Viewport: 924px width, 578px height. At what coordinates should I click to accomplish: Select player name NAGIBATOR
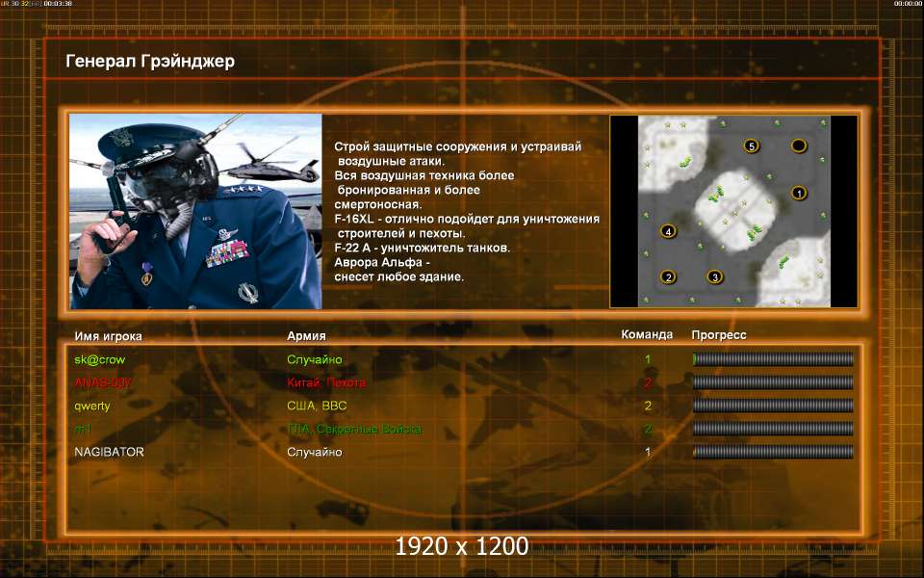click(x=109, y=452)
